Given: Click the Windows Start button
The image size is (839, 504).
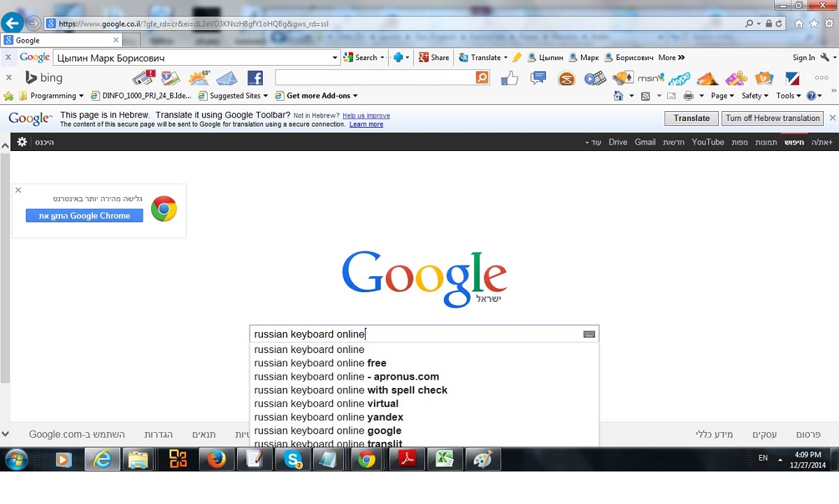Looking at the screenshot, I should (x=16, y=459).
